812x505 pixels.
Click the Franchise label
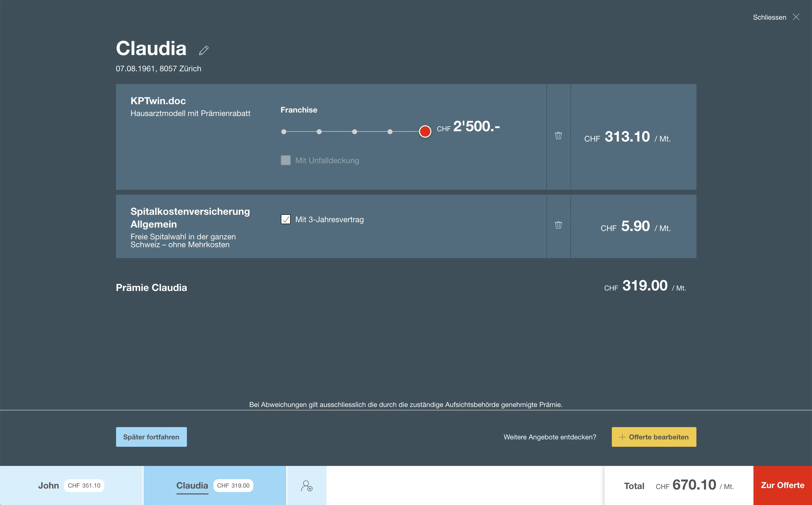click(299, 110)
